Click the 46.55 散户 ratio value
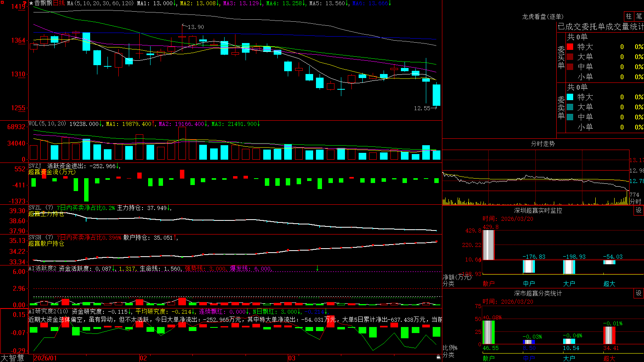Screen dimensions: 644x362 pyautogui.click(x=491, y=348)
